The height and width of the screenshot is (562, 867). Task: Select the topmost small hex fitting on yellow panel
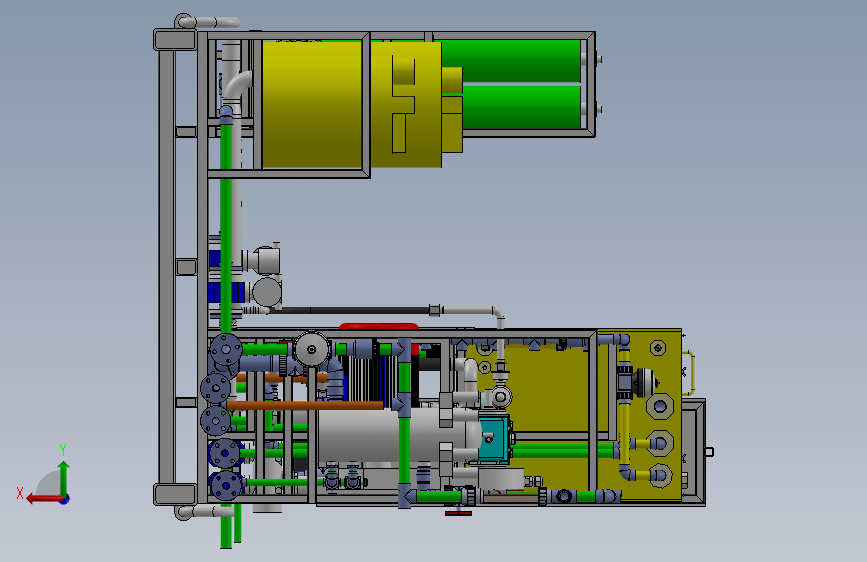tap(658, 348)
